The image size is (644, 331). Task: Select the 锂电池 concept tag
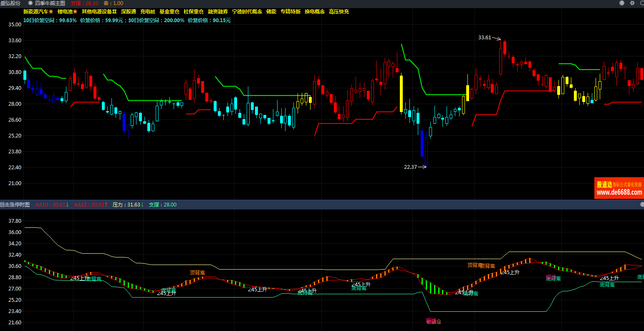[x=67, y=12]
